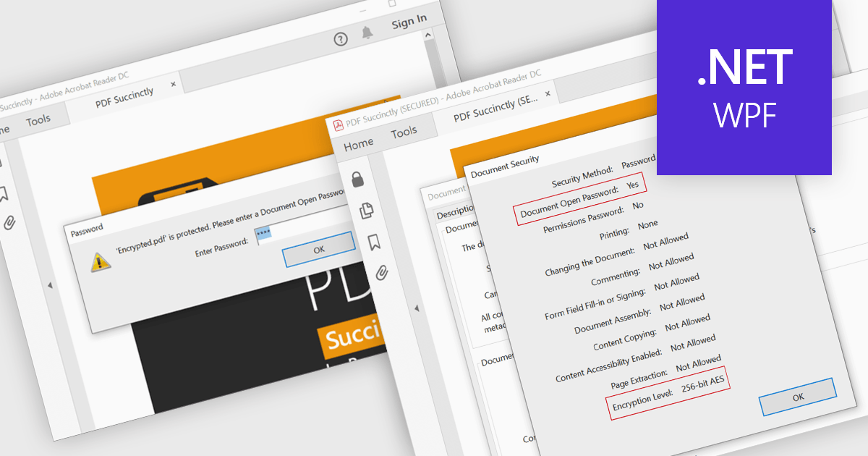Close the PDF Succinctly tab with its X
Viewport: 868px width, 456px height.
173,84
